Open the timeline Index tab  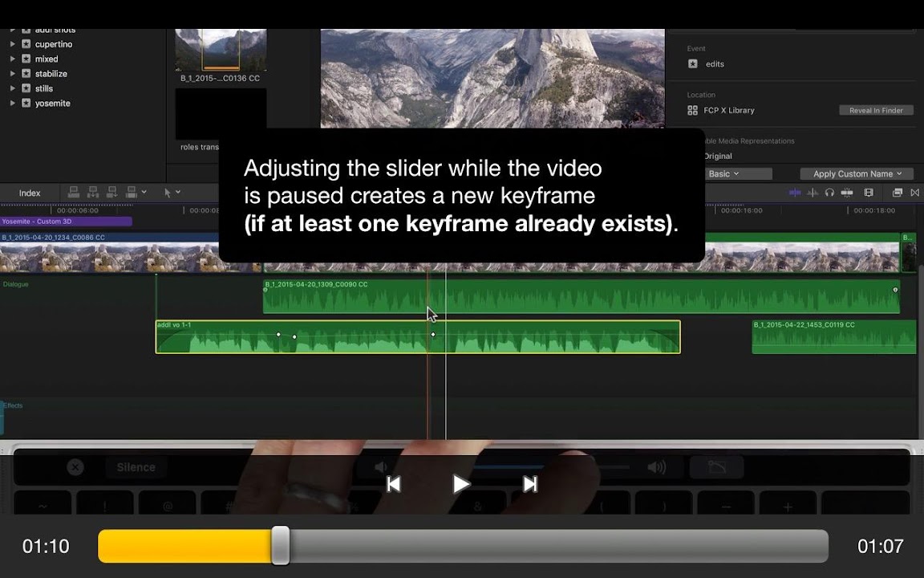click(x=30, y=193)
